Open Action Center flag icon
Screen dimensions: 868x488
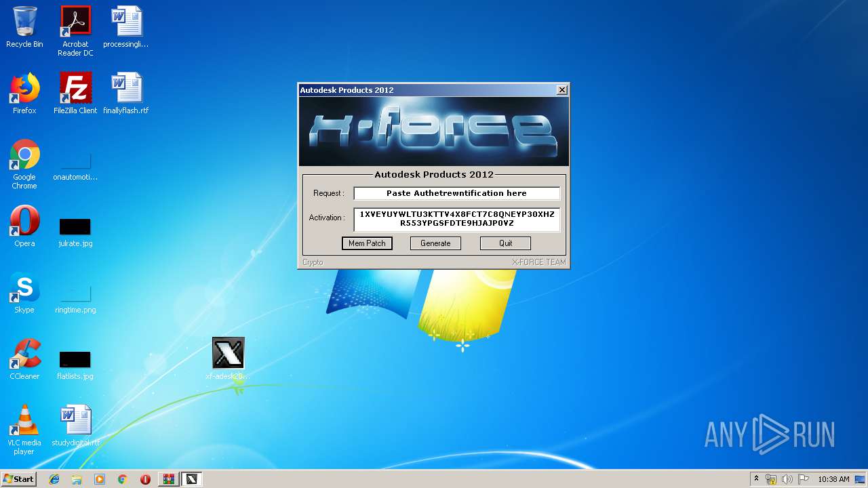[804, 479]
